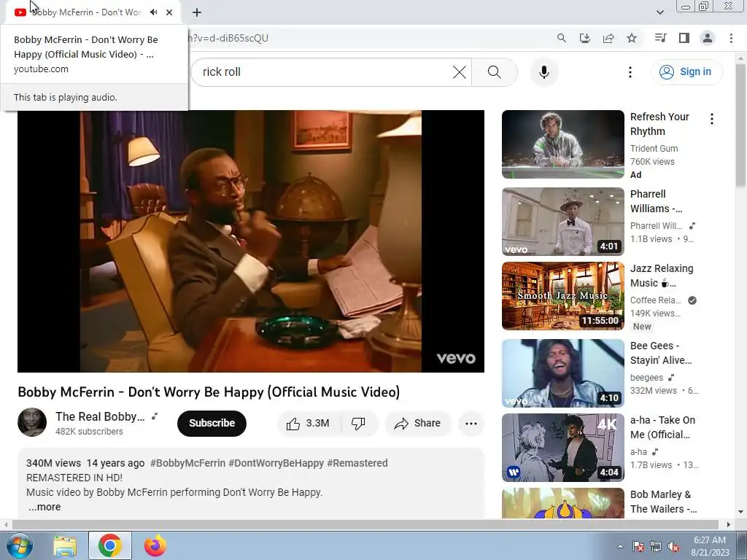Click the 'Jazz Relaxing Music' title
Image resolution: width=747 pixels, height=560 pixels.
tap(662, 276)
